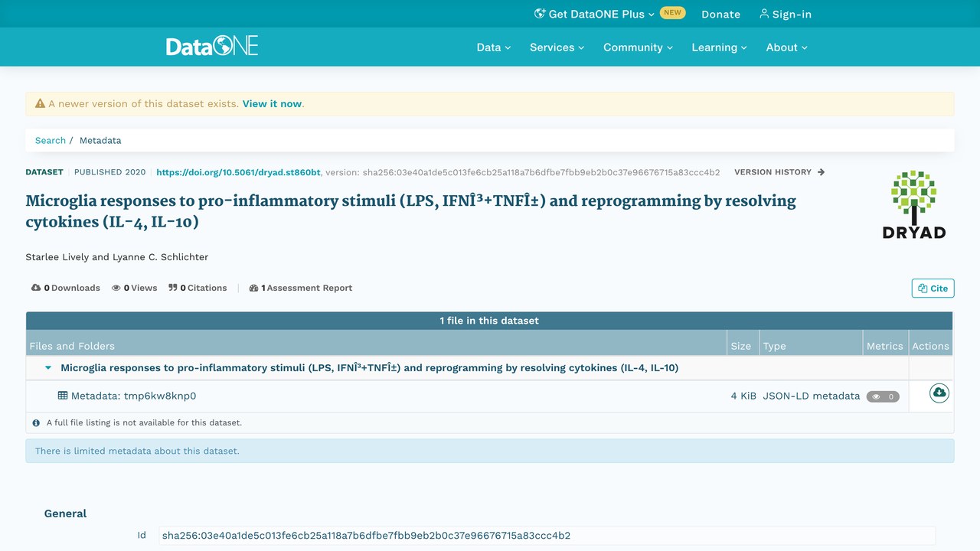Click the General section heading
Viewport: 980px width, 551px height.
click(66, 514)
